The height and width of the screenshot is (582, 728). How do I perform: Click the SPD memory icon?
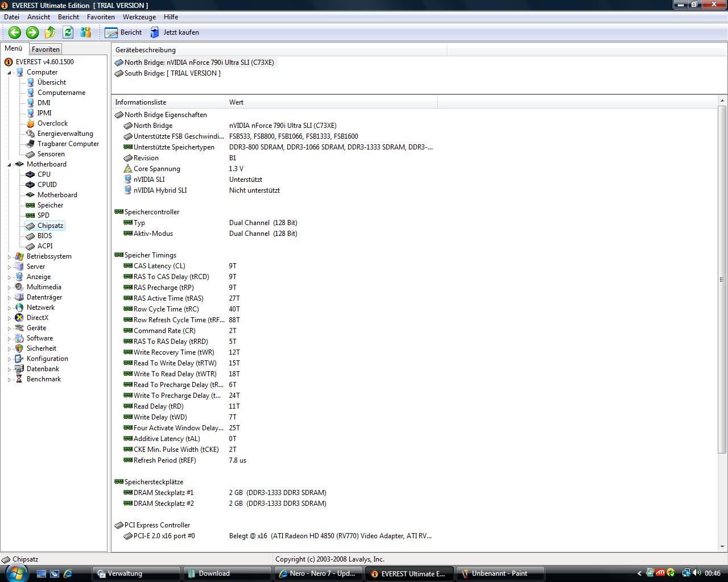point(30,215)
